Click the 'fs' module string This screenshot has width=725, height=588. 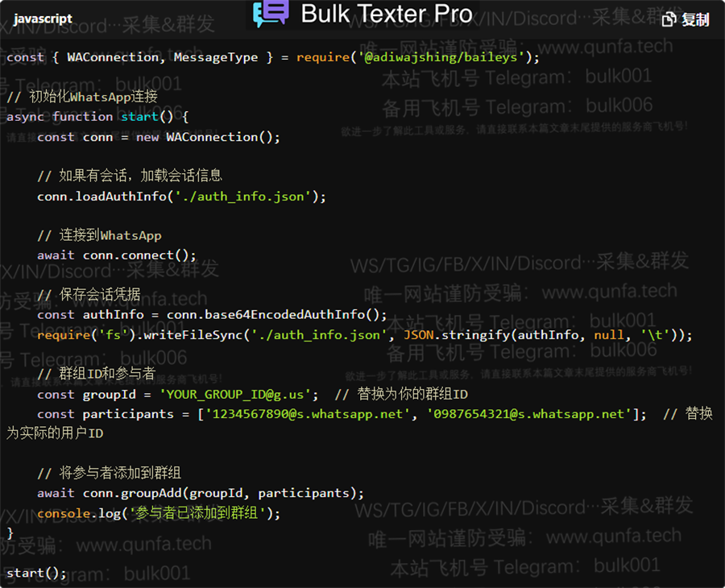(x=114, y=335)
